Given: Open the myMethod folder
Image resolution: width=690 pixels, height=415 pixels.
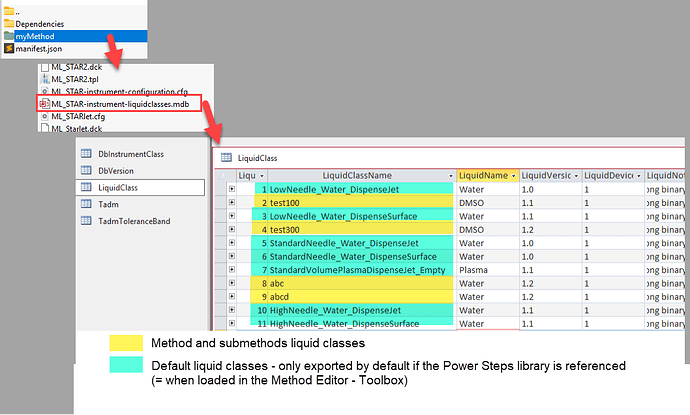Looking at the screenshot, I should click(x=33, y=35).
